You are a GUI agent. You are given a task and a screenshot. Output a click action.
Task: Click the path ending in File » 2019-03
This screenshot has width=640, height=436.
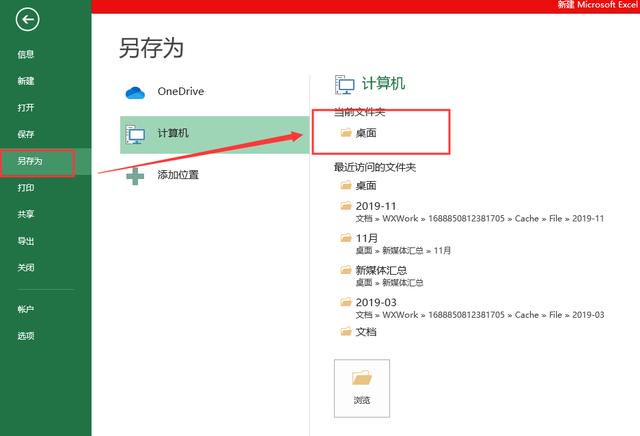pyautogui.click(x=480, y=315)
